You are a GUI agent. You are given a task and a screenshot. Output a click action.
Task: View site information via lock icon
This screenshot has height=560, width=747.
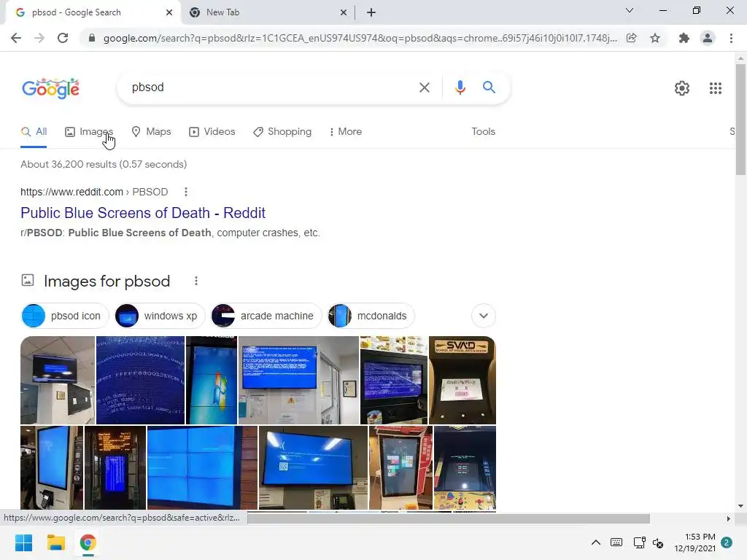pos(92,38)
